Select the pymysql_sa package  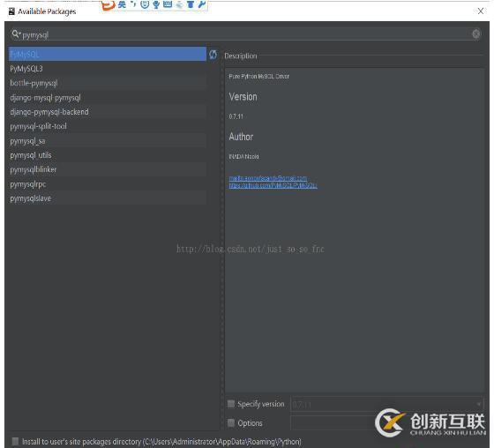click(x=108, y=140)
